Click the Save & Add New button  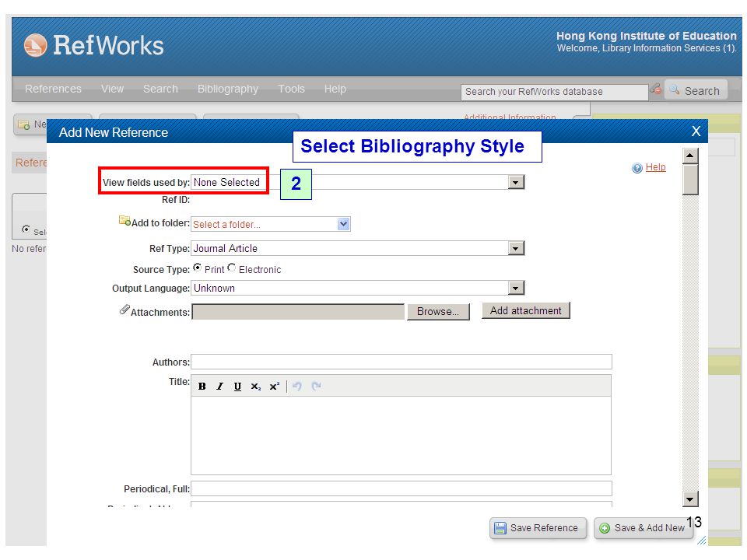(644, 527)
